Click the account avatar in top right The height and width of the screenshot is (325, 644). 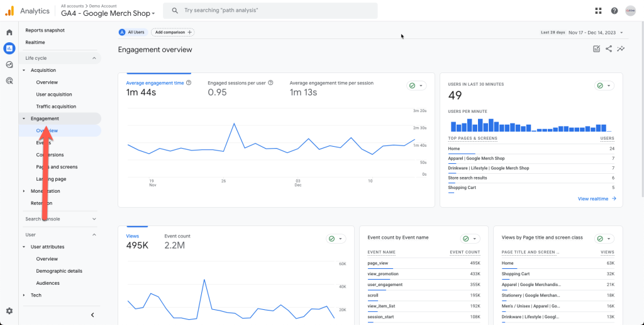coord(630,11)
